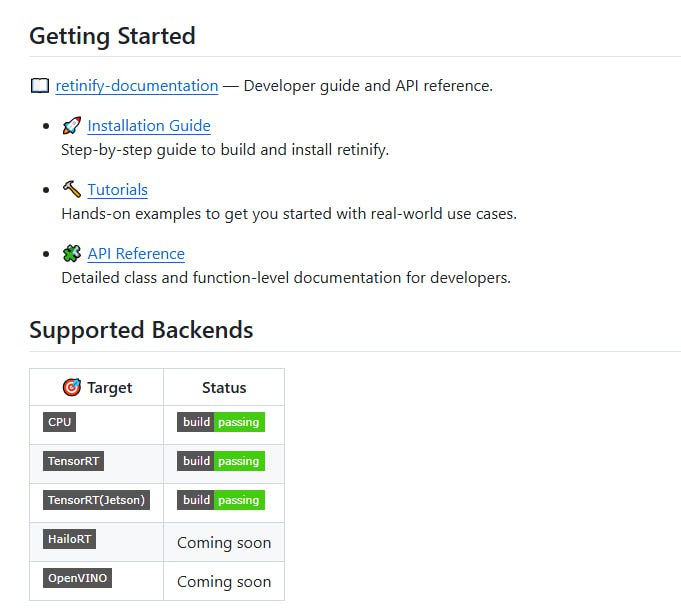Click the green icon beside API Reference
The height and width of the screenshot is (616, 681).
(71, 253)
